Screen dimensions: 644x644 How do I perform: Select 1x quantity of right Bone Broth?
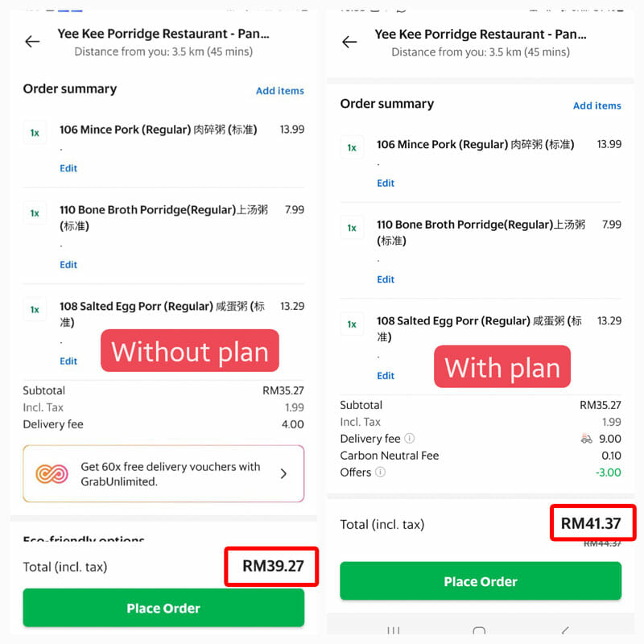tap(352, 228)
